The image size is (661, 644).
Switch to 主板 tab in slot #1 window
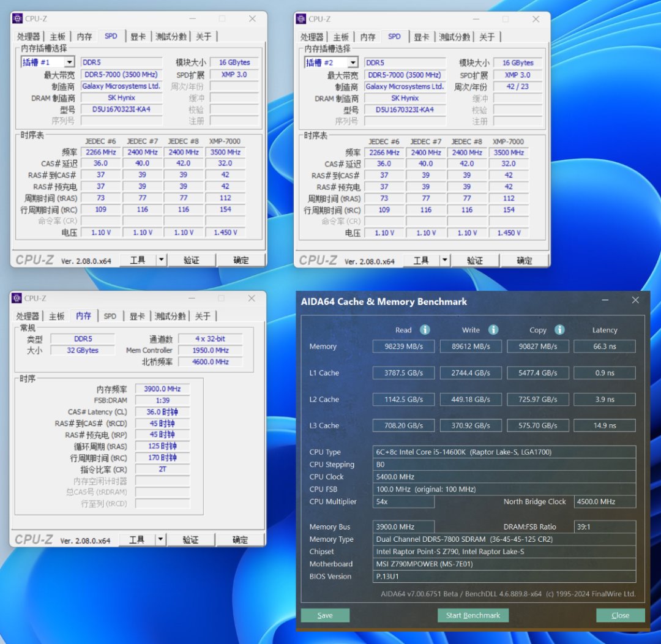[x=58, y=37]
